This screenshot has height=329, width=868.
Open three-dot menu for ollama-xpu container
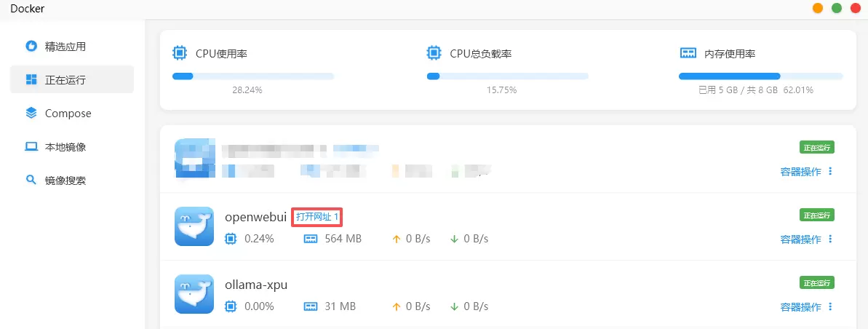(830, 306)
